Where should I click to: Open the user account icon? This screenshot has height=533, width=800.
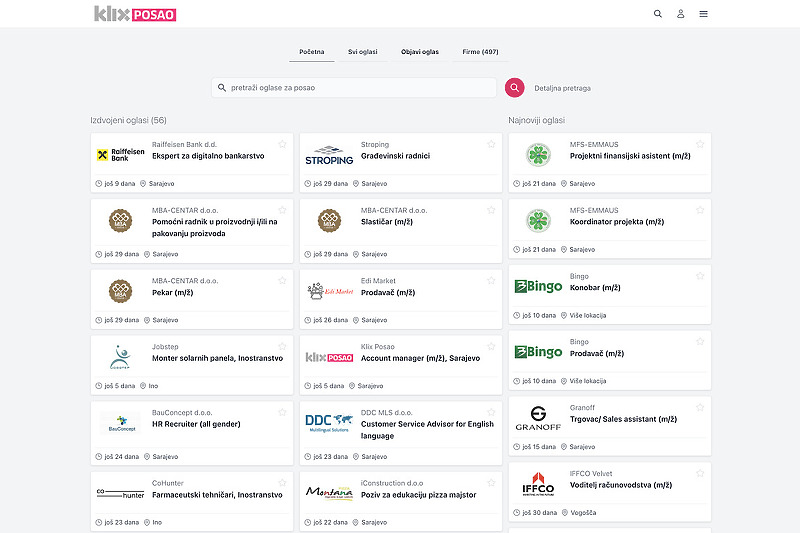[x=681, y=14]
